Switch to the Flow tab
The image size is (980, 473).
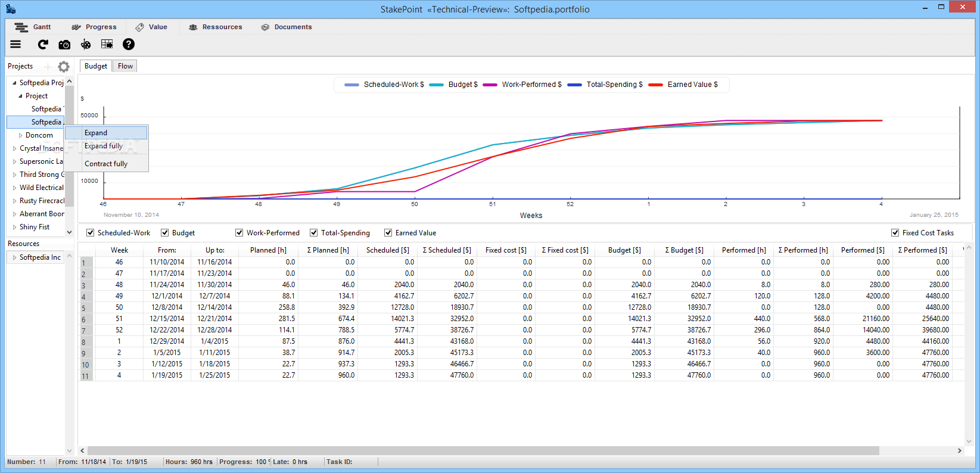point(125,66)
